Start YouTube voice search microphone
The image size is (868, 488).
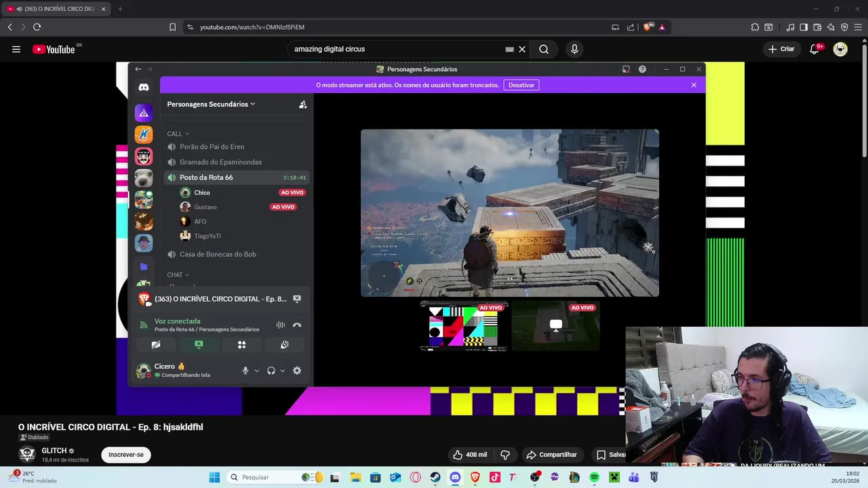point(574,49)
